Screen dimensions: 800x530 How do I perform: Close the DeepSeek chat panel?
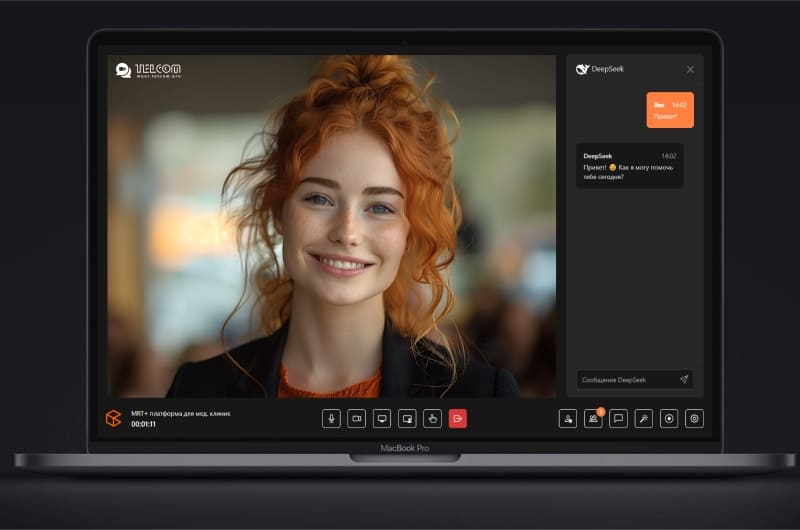tap(690, 70)
